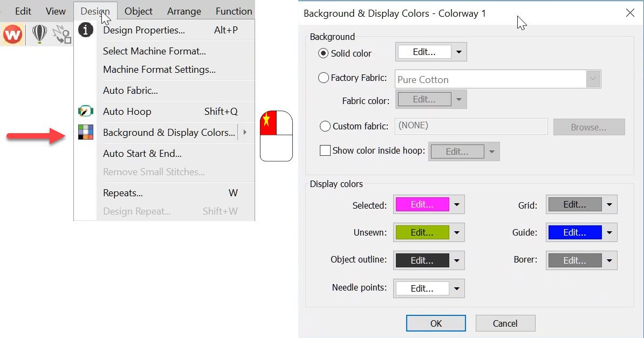Expand the Solid color Edit dropdown arrow

coord(459,52)
